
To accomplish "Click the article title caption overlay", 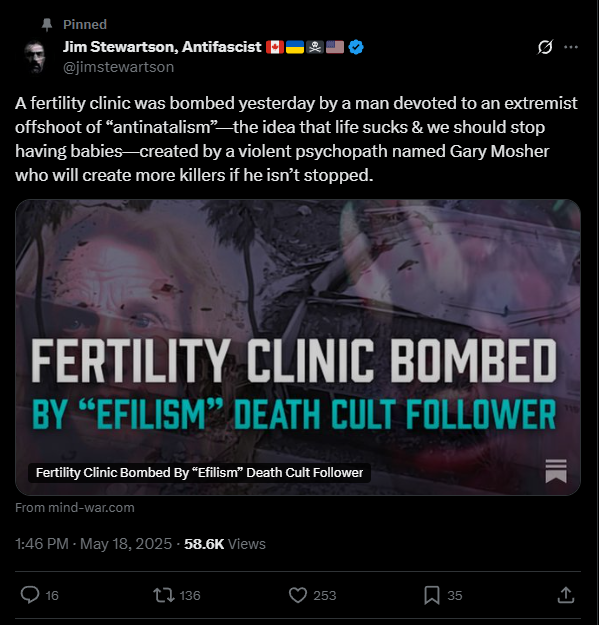I will [x=199, y=473].
